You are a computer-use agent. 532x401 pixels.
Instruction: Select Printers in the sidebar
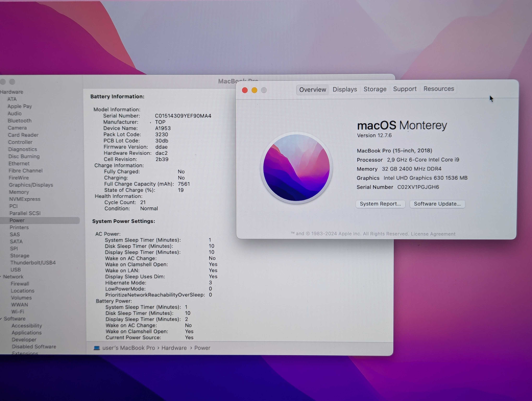pos(19,228)
